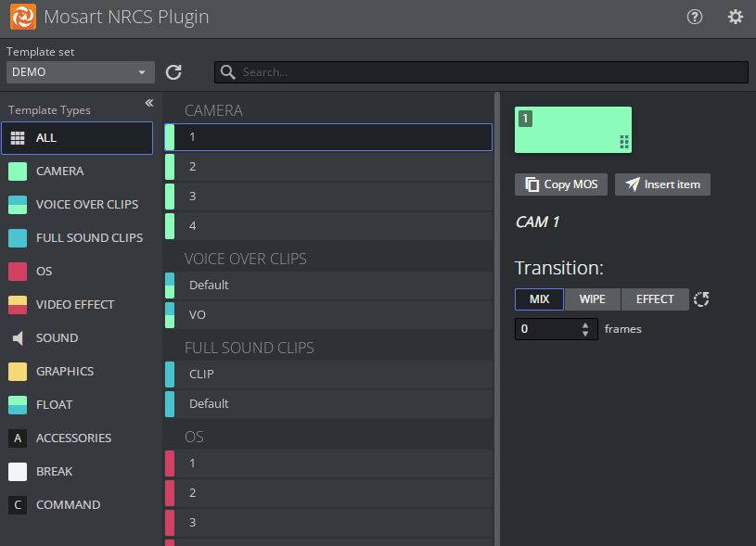Refresh the template set list
Screen dimensions: 756x546
point(173,72)
